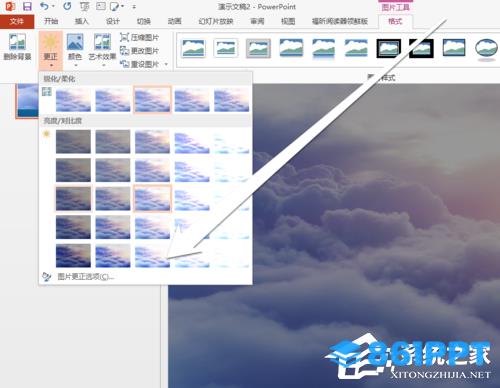Select the oval picture style thumbnail
This screenshot has width=500, height=388.
(486, 49)
